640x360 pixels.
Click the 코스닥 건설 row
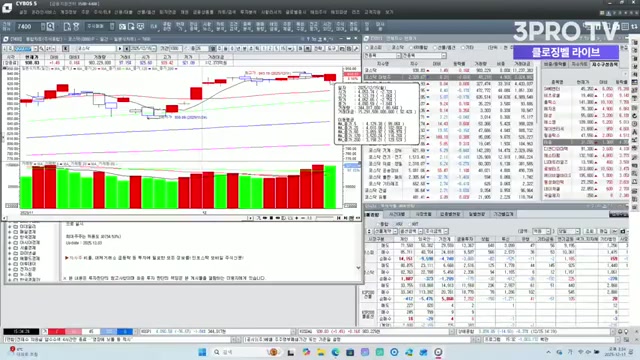pyautogui.click(x=449, y=190)
